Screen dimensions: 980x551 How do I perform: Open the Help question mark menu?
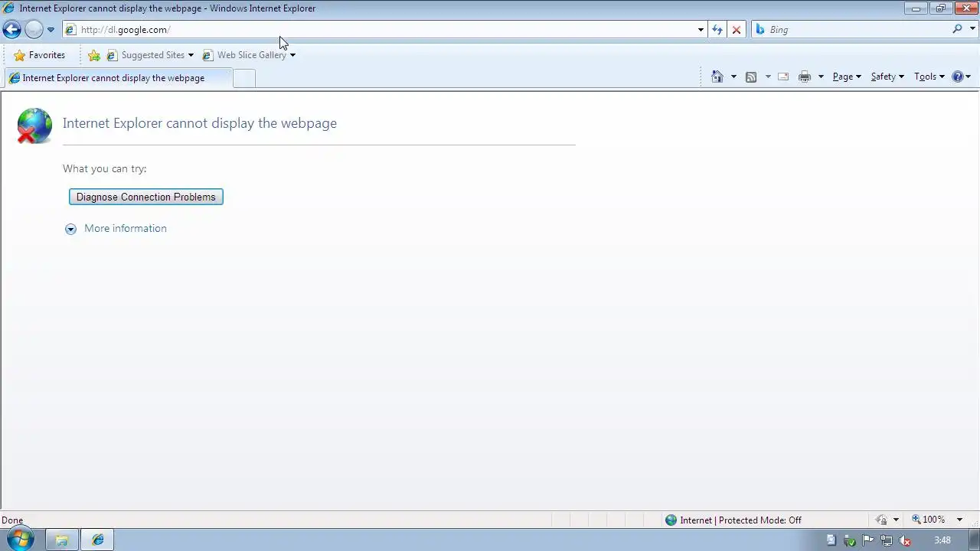pyautogui.click(x=961, y=77)
